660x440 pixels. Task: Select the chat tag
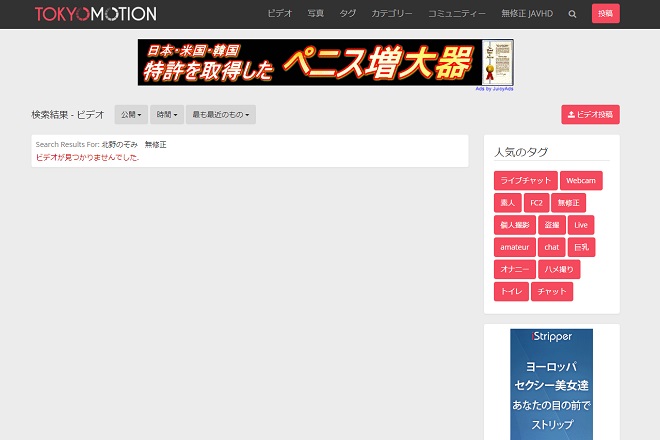tap(551, 247)
